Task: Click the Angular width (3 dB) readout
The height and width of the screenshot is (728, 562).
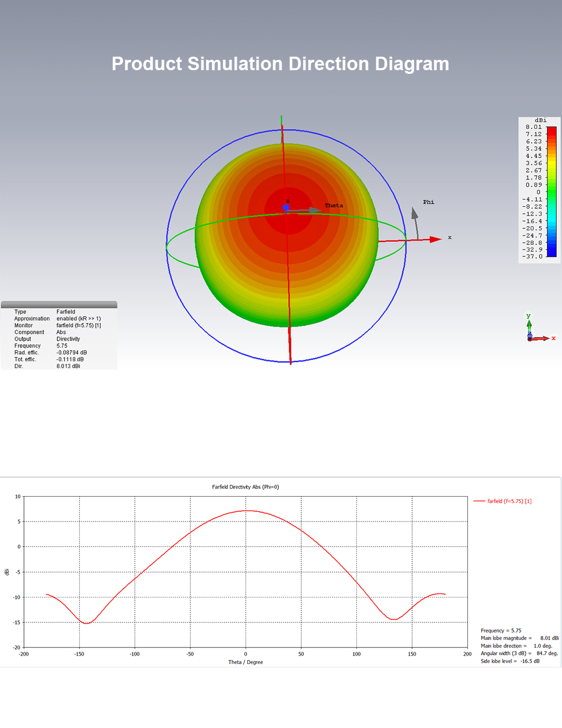Action: pos(519,654)
